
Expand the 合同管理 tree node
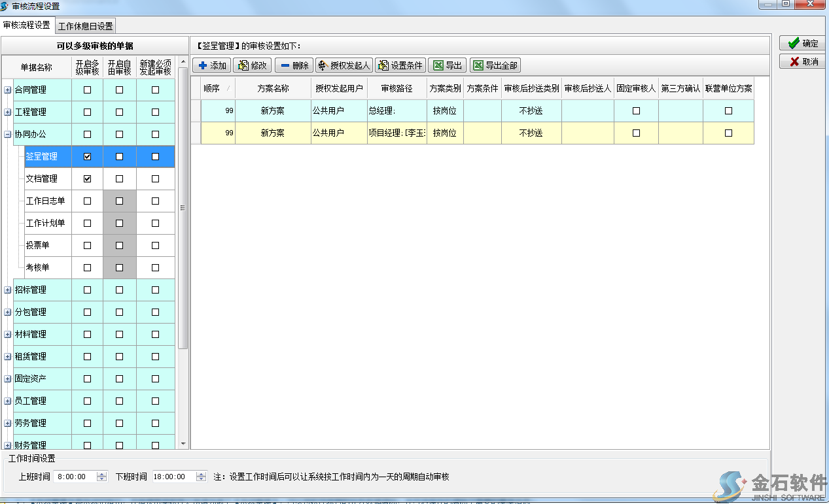point(8,90)
